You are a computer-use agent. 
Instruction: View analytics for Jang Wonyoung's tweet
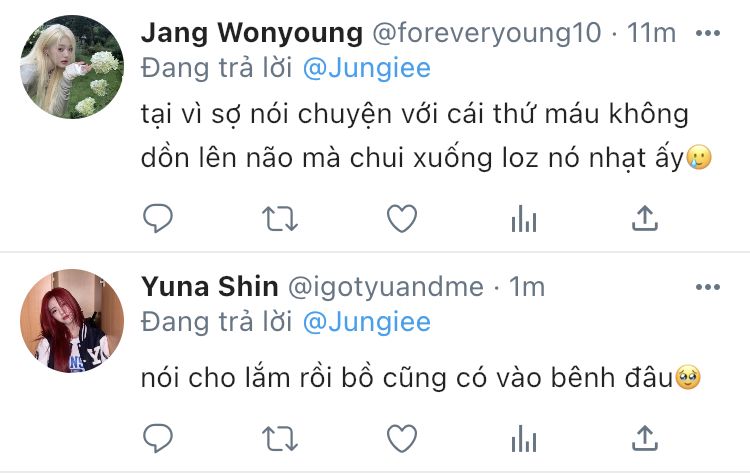524,219
